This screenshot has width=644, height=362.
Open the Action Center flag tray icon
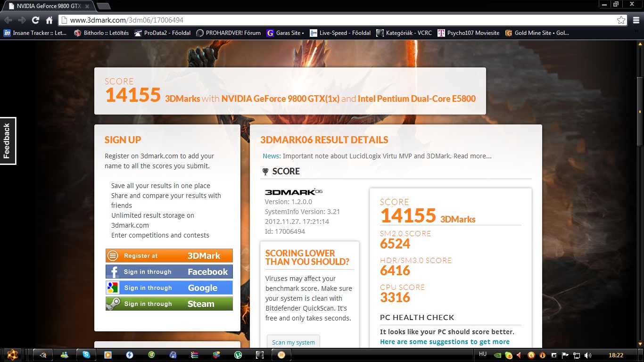tap(565, 355)
